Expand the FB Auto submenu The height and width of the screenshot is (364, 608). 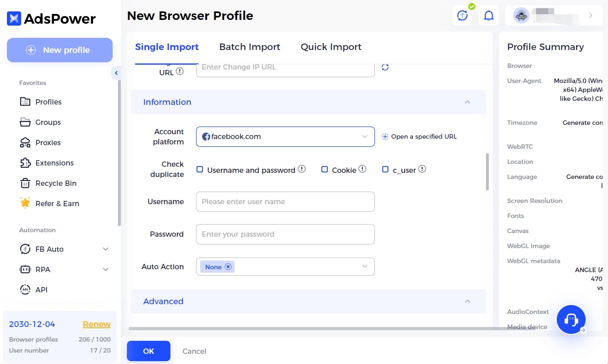[x=105, y=249]
